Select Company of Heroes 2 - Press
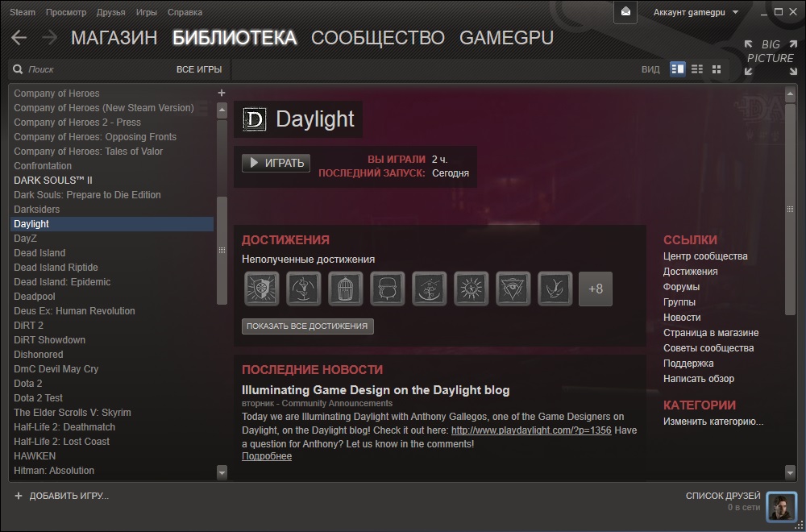The image size is (806, 532). tap(111, 123)
